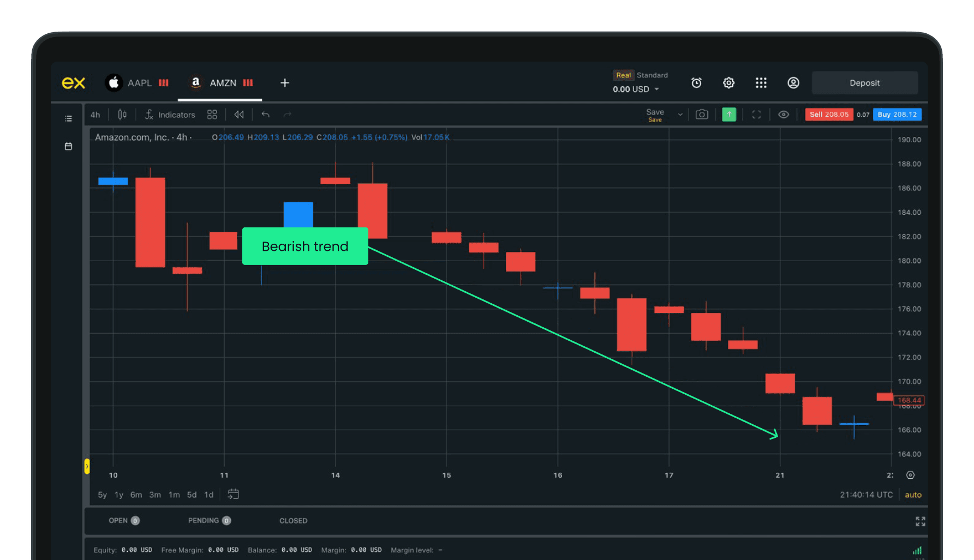
Task: Open the chart layout grid icon
Action: pos(212,115)
